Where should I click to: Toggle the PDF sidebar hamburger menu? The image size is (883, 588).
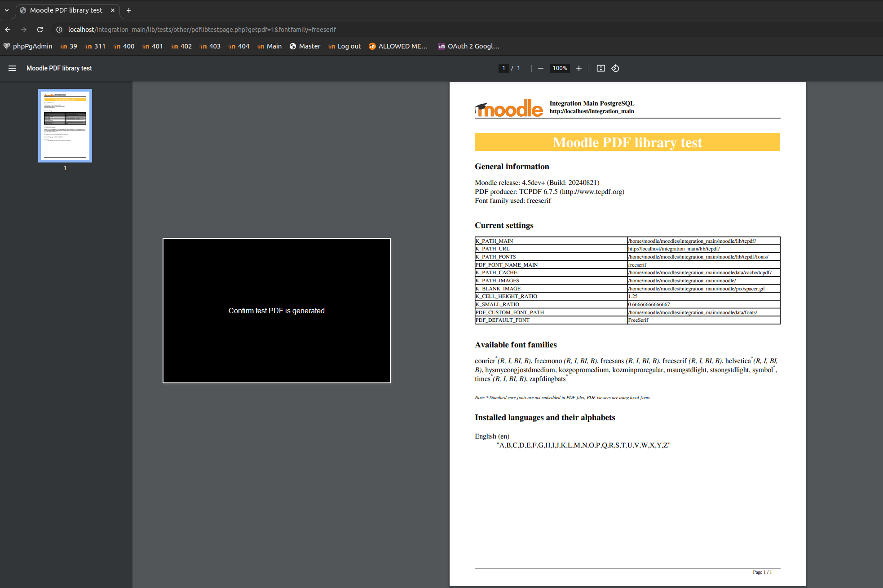[x=12, y=68]
